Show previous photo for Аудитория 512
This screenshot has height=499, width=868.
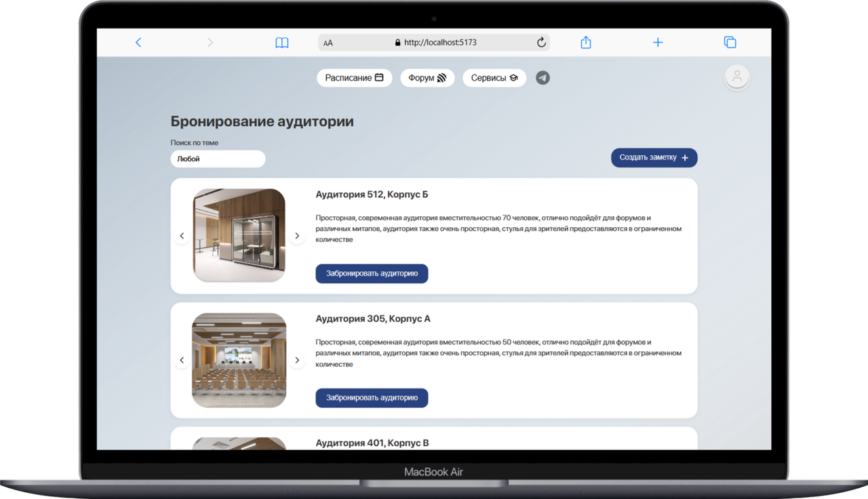click(182, 236)
